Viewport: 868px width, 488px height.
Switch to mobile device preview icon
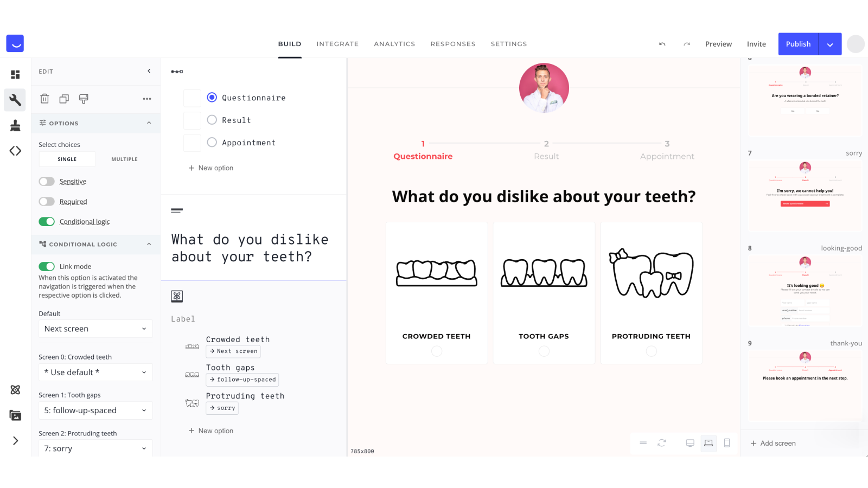(727, 443)
